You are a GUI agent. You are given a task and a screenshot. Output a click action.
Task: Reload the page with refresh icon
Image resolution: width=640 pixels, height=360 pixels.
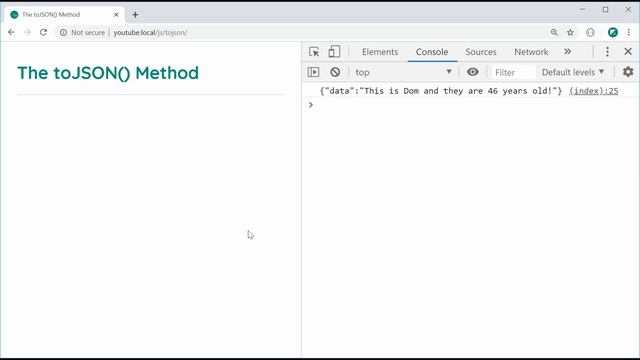point(43,32)
